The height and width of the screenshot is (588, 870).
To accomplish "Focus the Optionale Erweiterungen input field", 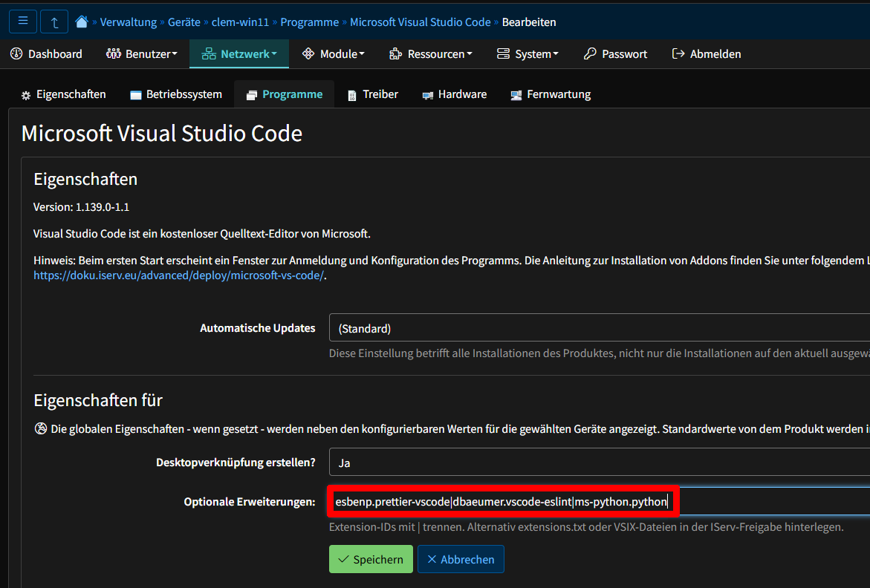I will pos(600,502).
